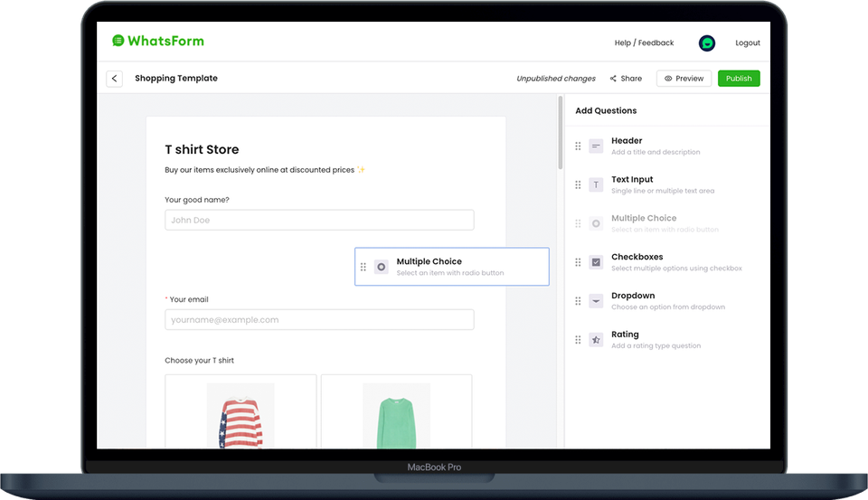868x500 pixels.
Task: Click 'Choose an option from dropdown' text
Action: (668, 307)
